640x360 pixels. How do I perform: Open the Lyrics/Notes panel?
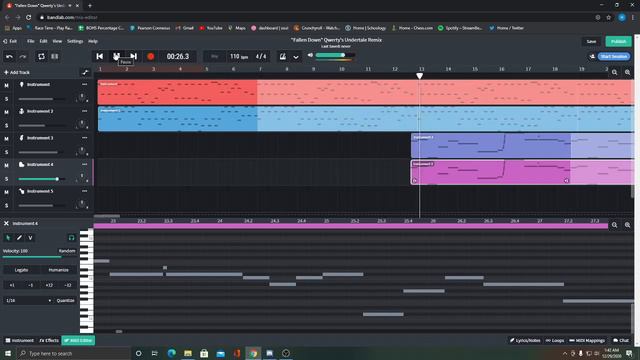[525, 340]
